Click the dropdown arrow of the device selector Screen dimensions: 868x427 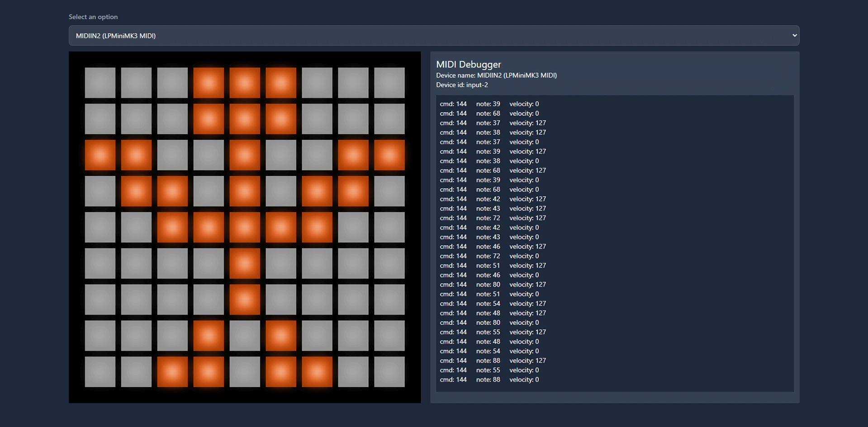point(794,36)
